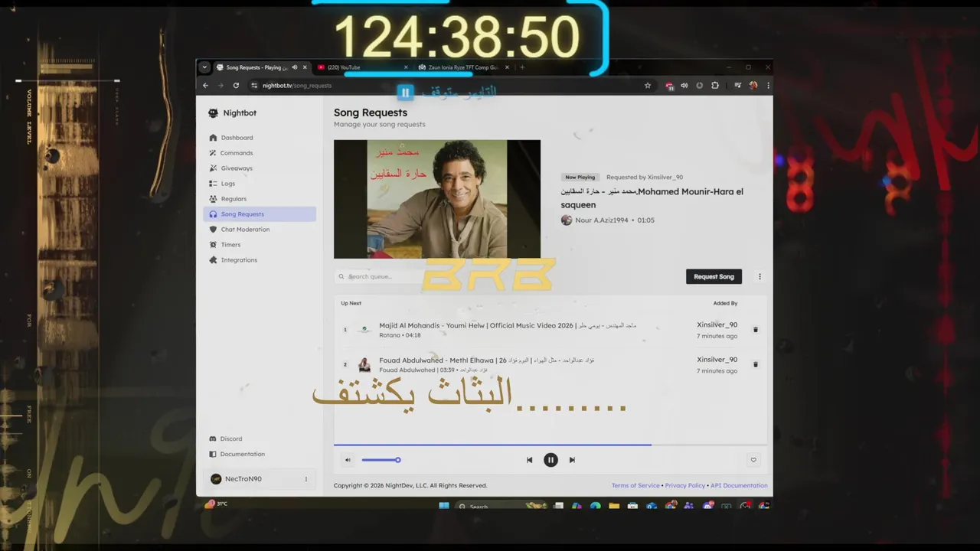Skip to the next song
Screen dimensions: 980x551
[x=572, y=460]
